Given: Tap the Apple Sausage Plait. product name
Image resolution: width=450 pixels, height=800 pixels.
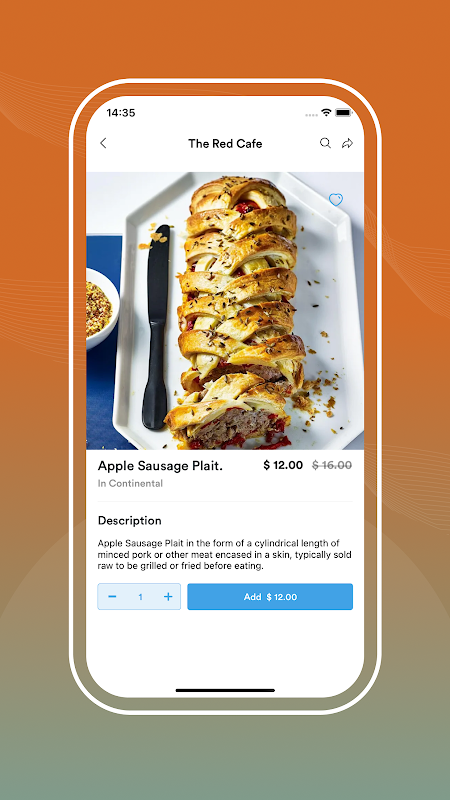Looking at the screenshot, I should [x=160, y=465].
